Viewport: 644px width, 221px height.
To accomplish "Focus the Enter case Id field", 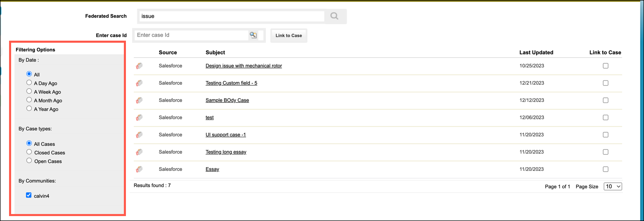I will (x=191, y=35).
